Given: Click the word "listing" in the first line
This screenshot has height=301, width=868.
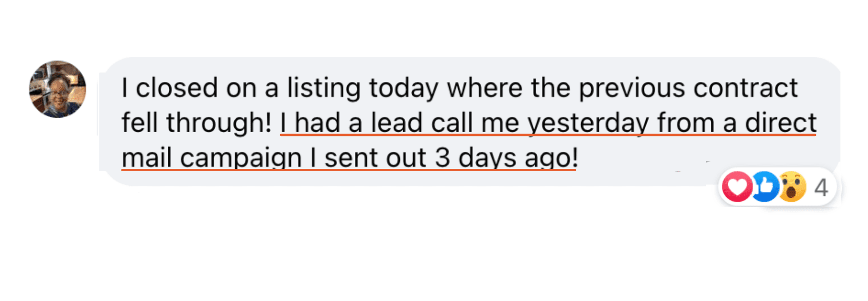Looking at the screenshot, I should point(324,89).
